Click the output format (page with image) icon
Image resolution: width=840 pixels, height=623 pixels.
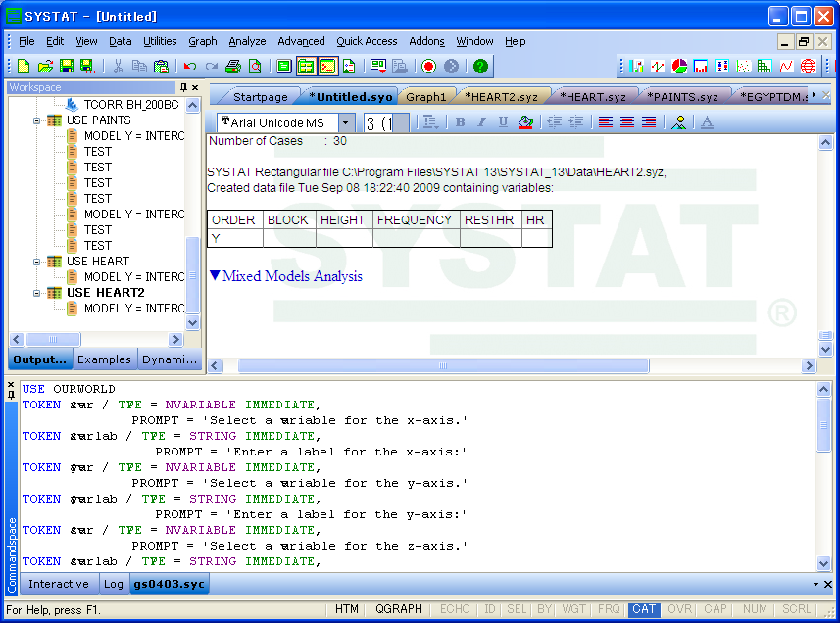349,67
